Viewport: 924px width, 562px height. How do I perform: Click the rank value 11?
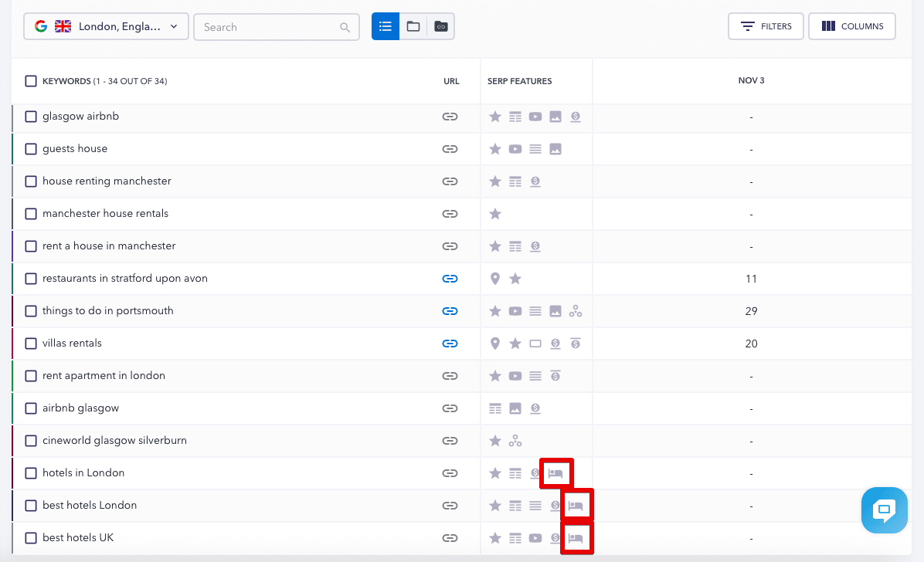click(752, 279)
